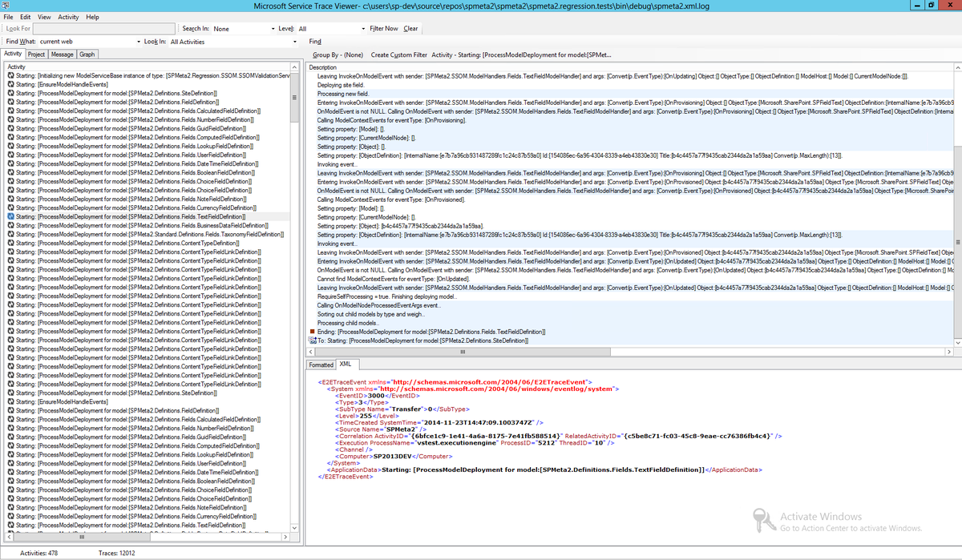Click the Service Trace Viewer icon in the title bar
962x560 pixels.
click(x=6, y=7)
